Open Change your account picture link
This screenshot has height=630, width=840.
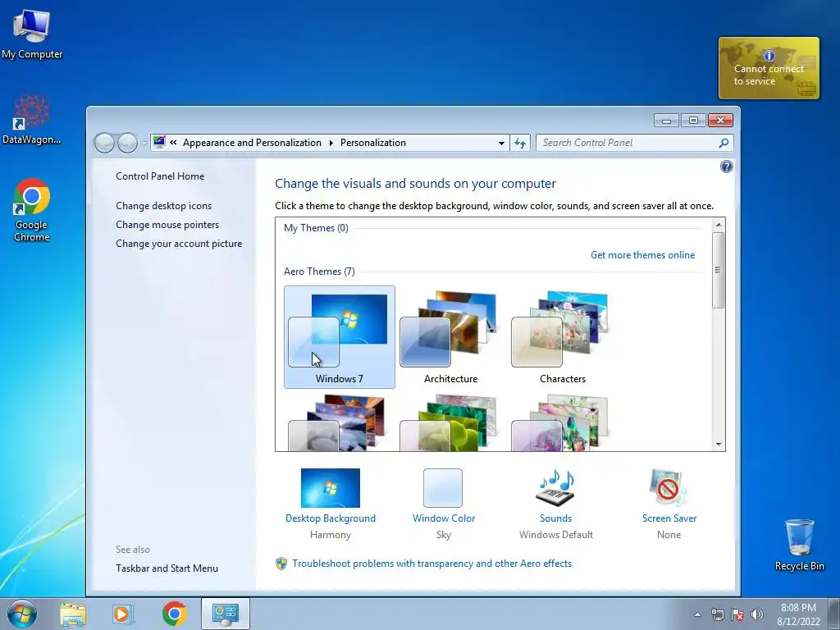click(x=179, y=244)
